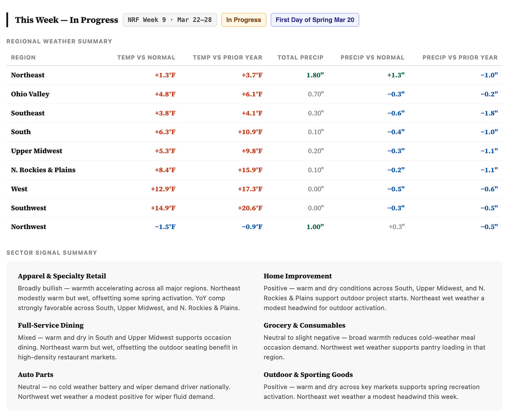
Task: Click the South region row label
Action: (21, 132)
